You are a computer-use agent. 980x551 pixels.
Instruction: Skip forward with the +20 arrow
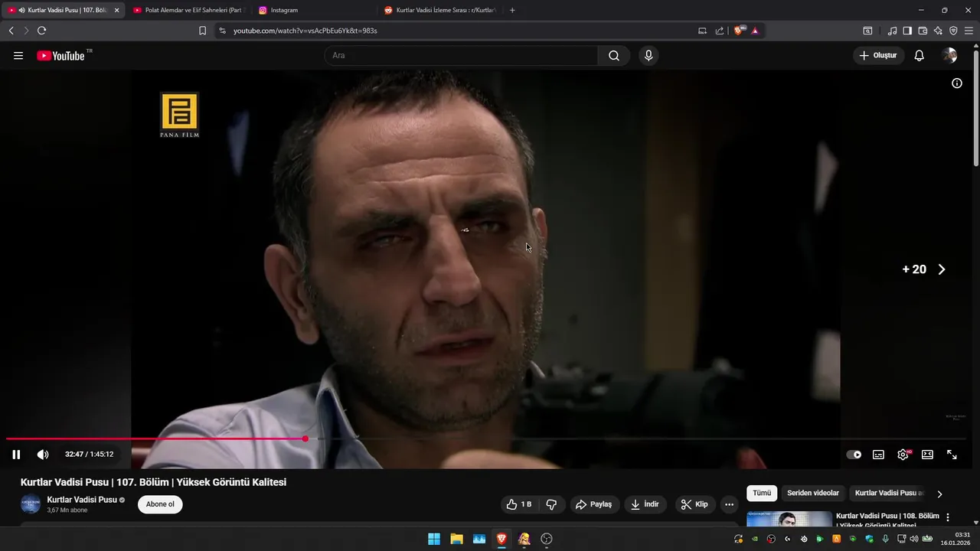pos(942,269)
